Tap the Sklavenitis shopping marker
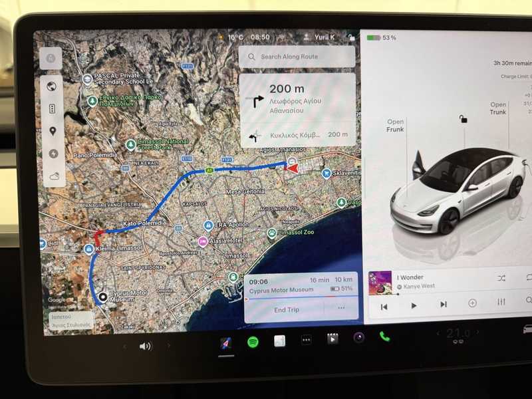 pyautogui.click(x=326, y=174)
